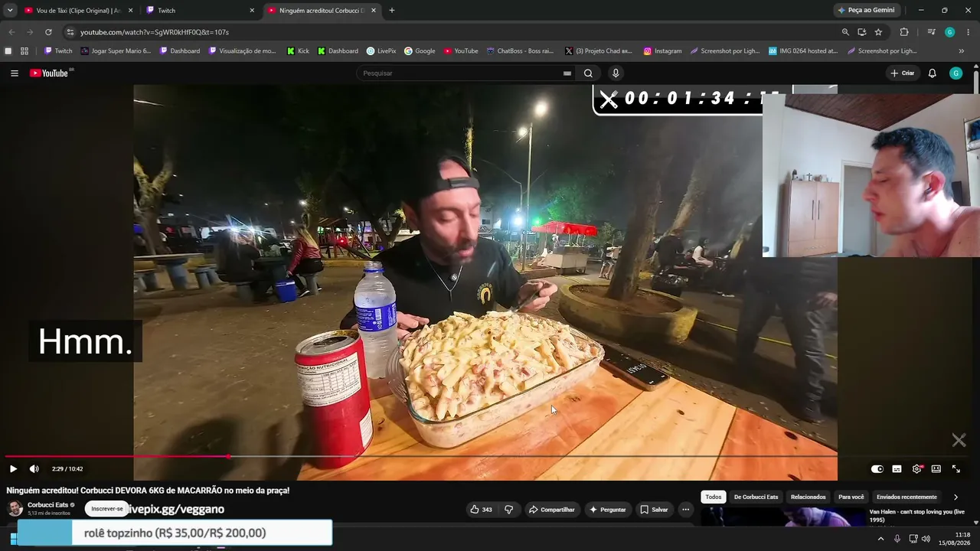Select the Enviados recentemente chip
Viewport: 980px width, 551px height.
pyautogui.click(x=906, y=497)
